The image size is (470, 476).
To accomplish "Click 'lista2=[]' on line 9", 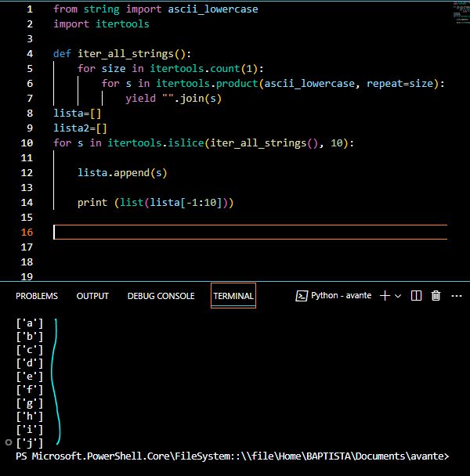I will [80, 128].
